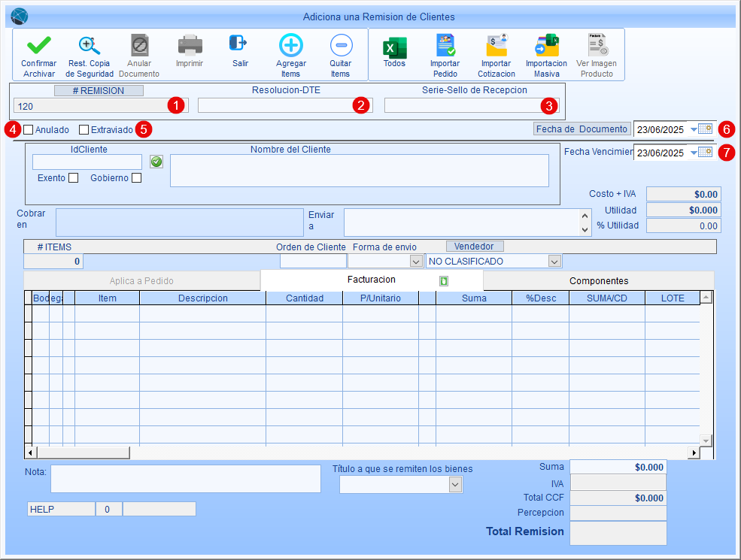Click Rest. Copia de Seguridad magnifier icon
741x560 pixels.
90,46
